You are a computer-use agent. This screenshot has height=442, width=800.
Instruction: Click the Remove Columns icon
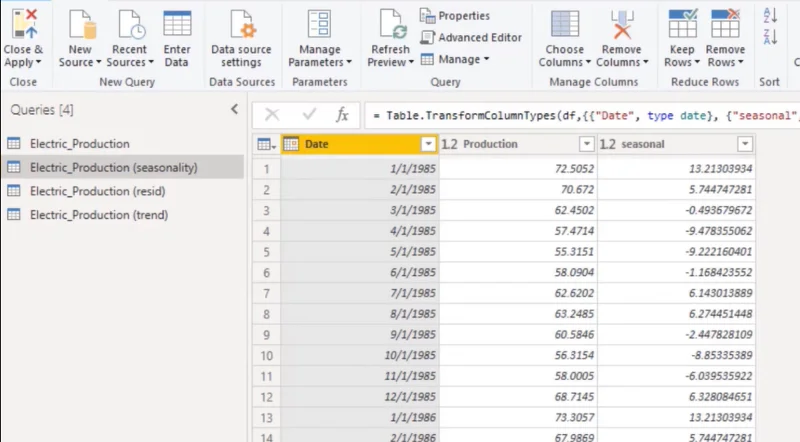coord(622,24)
